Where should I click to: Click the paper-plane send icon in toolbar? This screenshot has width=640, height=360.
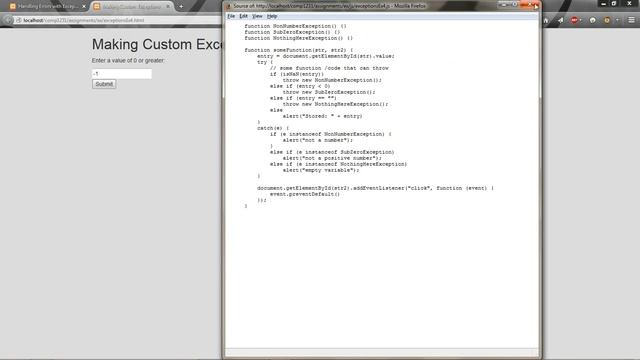point(560,20)
